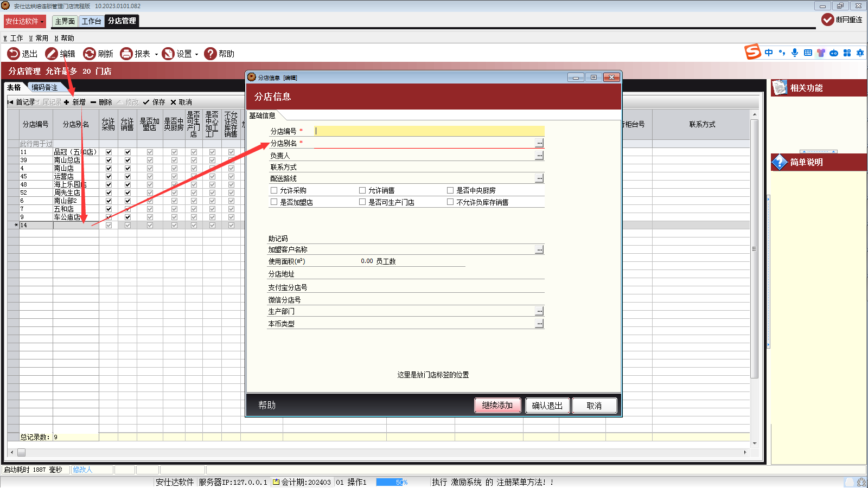This screenshot has height=488, width=868.
Task: Click the application logo in the main title bar
Action: 5,5
